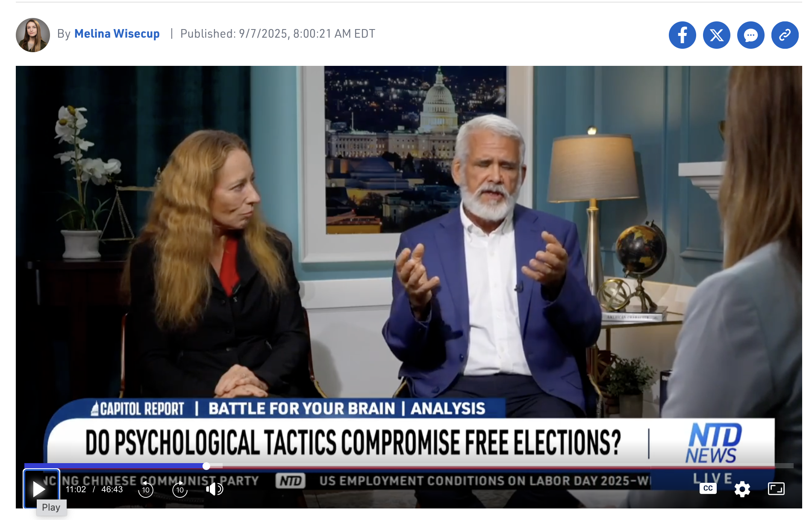
Task: Open the comments bubble icon
Action: pyautogui.click(x=751, y=35)
